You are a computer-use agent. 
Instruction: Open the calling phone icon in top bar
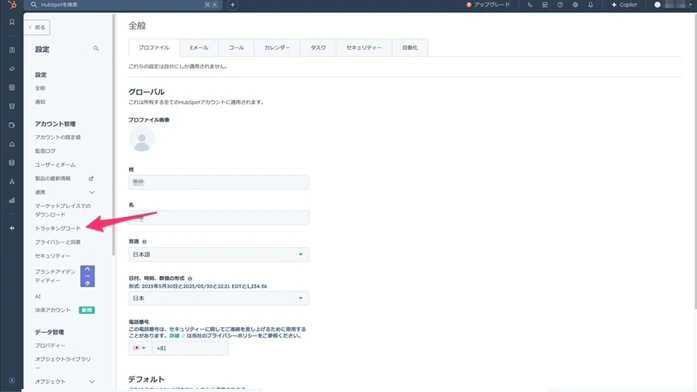[530, 5]
